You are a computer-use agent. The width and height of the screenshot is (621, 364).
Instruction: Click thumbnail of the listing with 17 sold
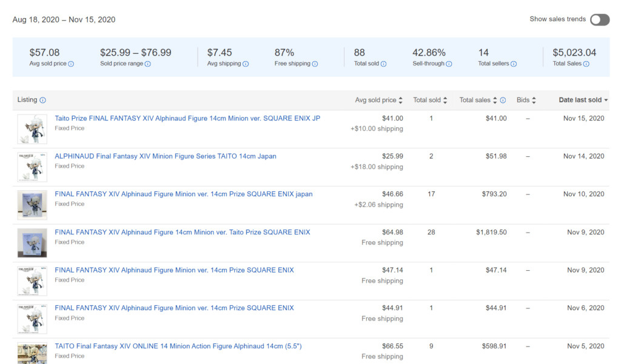[32, 205]
